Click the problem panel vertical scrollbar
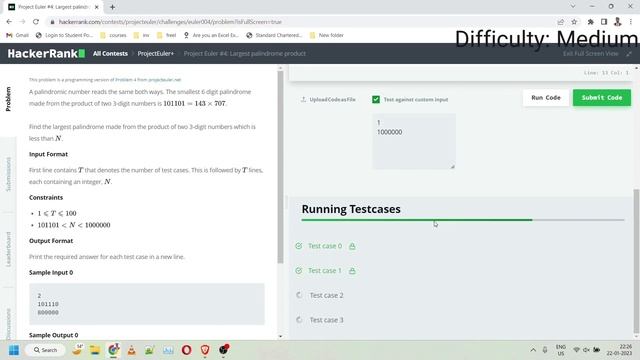 [x=280, y=167]
